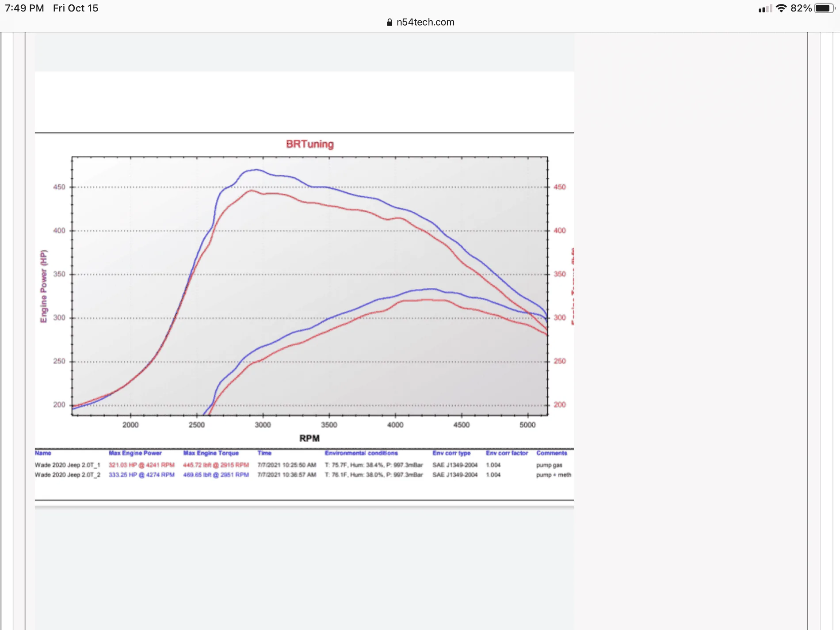The width and height of the screenshot is (840, 630).
Task: Tap the 2000 RPM axis tick label
Action: 130,425
